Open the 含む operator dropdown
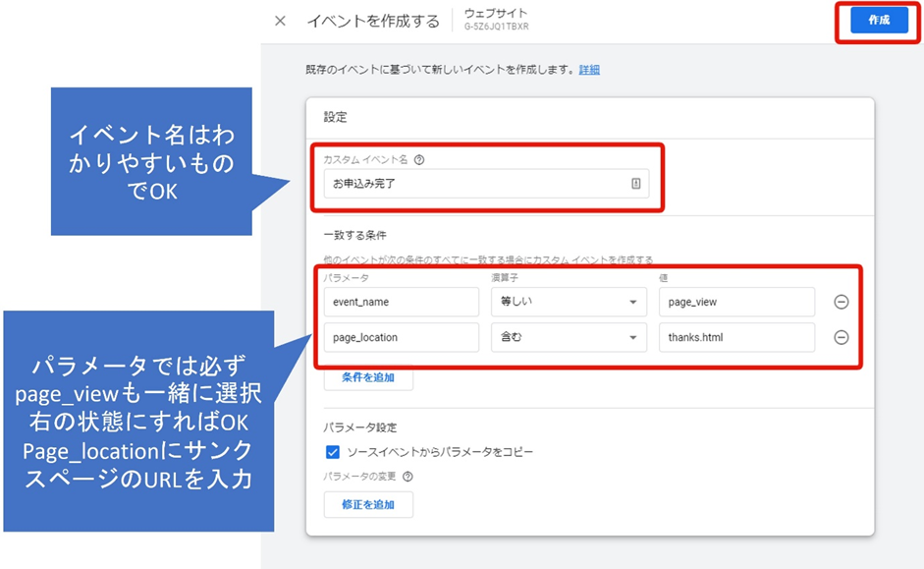Screen dimensions: 924x569 (569, 337)
